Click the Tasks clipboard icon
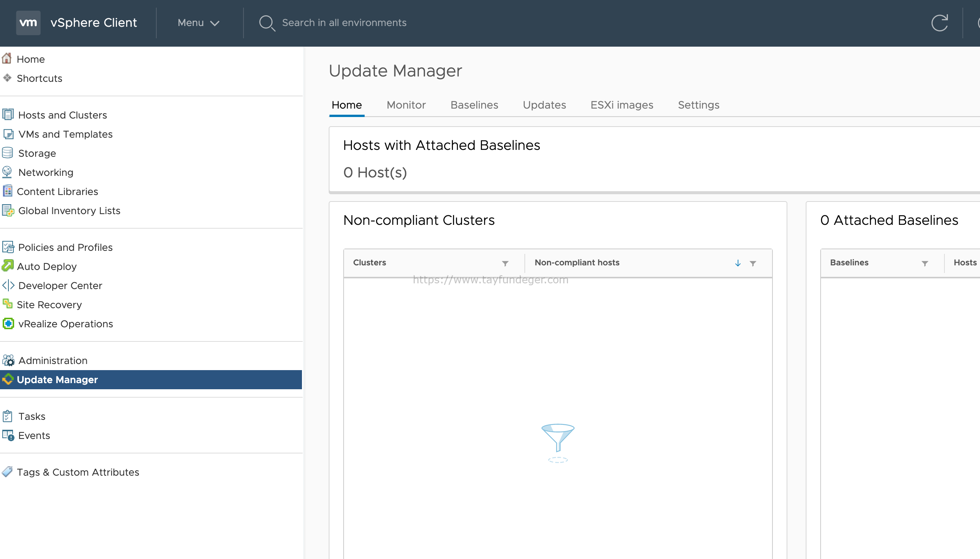The image size is (980, 559). [x=7, y=416]
